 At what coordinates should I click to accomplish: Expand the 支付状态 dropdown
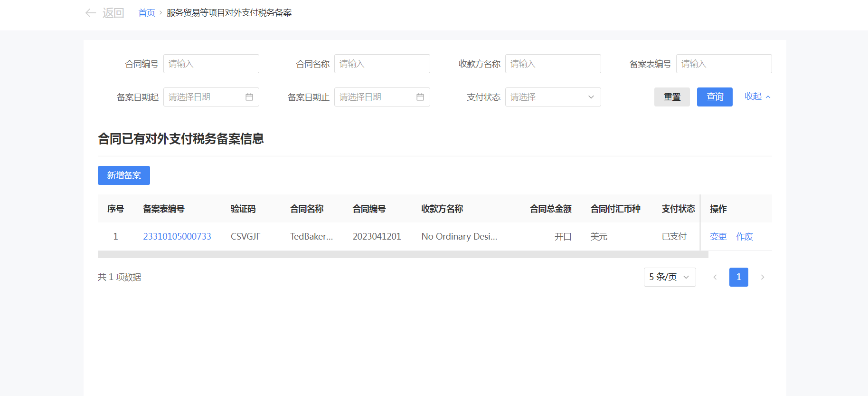tap(553, 97)
